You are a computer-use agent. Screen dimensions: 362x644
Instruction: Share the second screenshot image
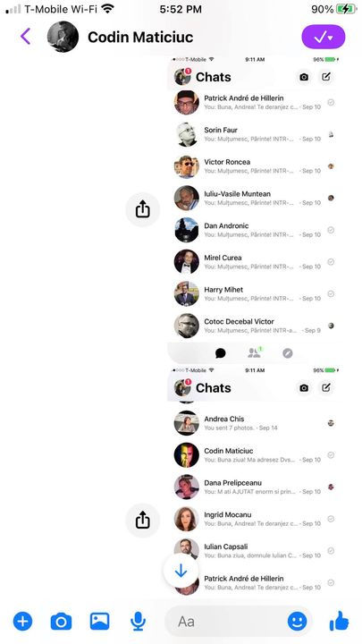(142, 521)
